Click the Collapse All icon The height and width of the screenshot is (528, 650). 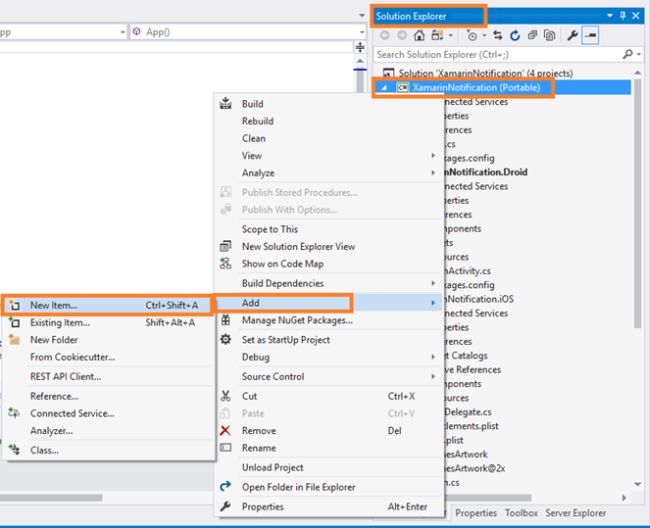[x=532, y=36]
